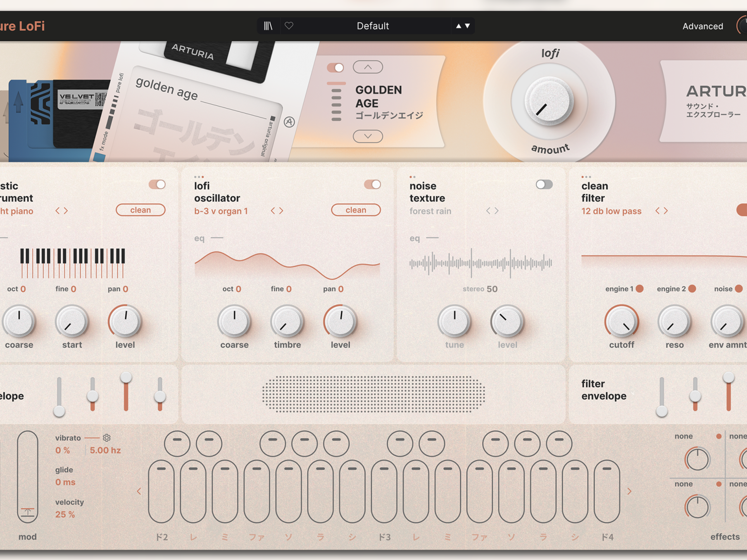Click the lofi oscillator waveform display
747x560 pixels.
click(x=287, y=265)
